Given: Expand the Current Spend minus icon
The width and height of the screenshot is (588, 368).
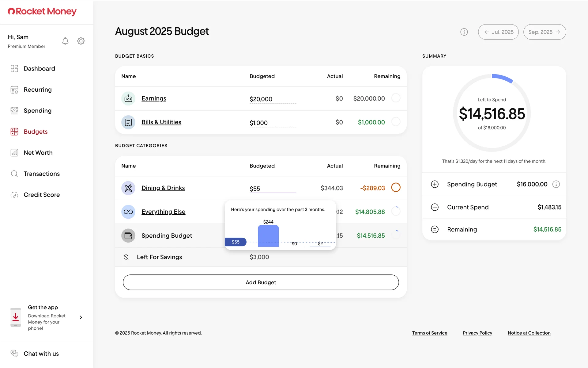Looking at the screenshot, I should [x=435, y=207].
